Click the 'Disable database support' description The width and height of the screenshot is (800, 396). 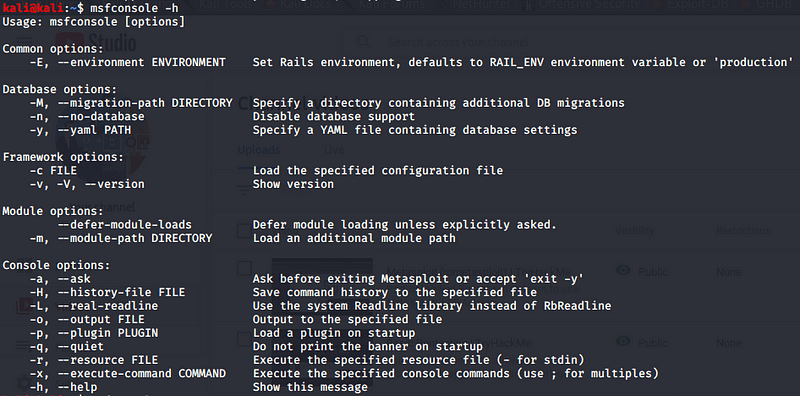click(x=334, y=116)
